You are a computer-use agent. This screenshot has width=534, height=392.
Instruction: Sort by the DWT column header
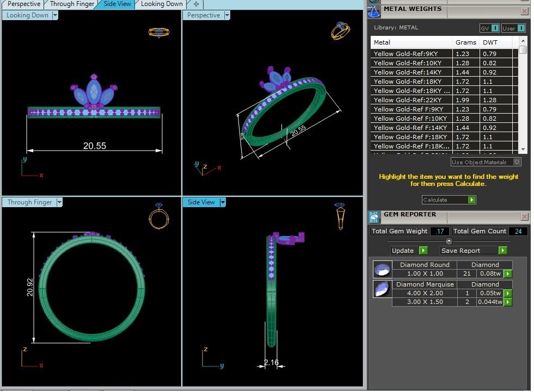coord(495,42)
